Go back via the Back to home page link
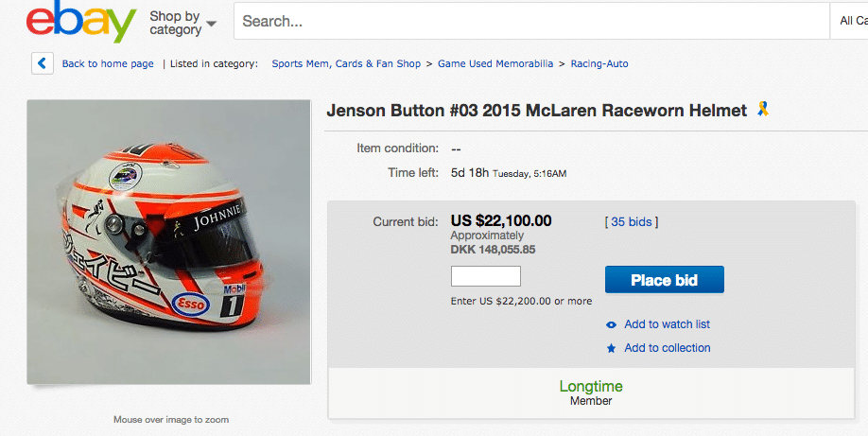Image resolution: width=868 pixels, height=436 pixels. (x=107, y=63)
